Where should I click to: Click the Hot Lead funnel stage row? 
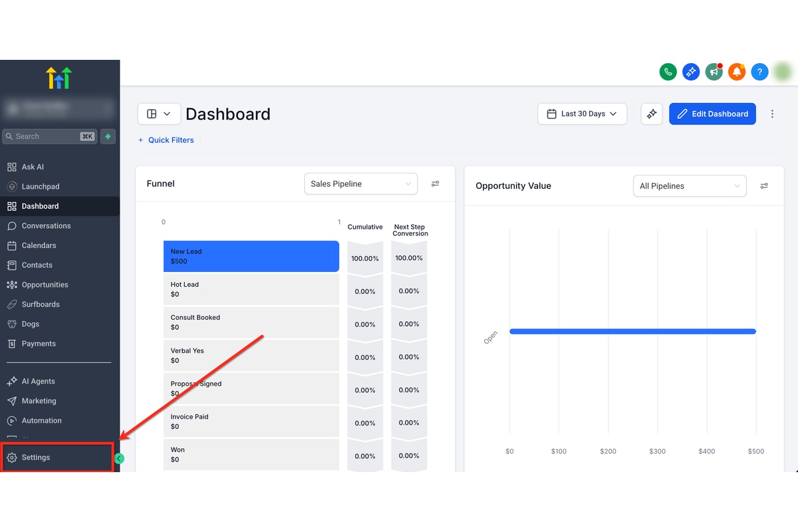(251, 289)
